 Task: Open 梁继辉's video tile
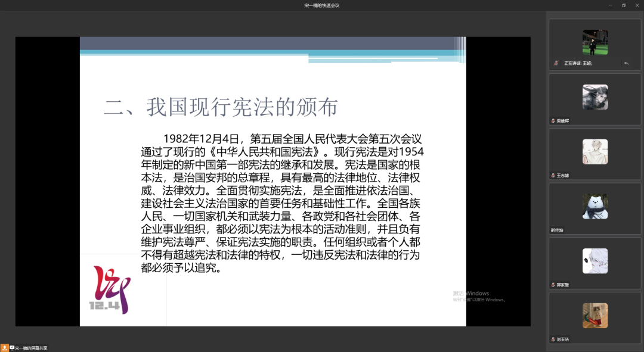pyautogui.click(x=595, y=96)
